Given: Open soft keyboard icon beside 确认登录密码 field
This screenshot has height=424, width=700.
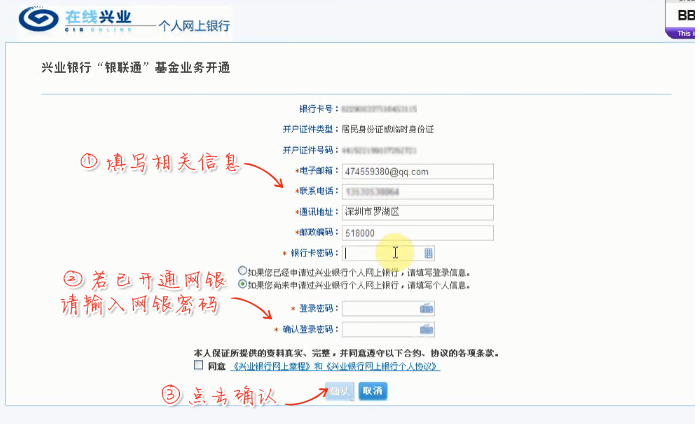Looking at the screenshot, I should click(427, 328).
